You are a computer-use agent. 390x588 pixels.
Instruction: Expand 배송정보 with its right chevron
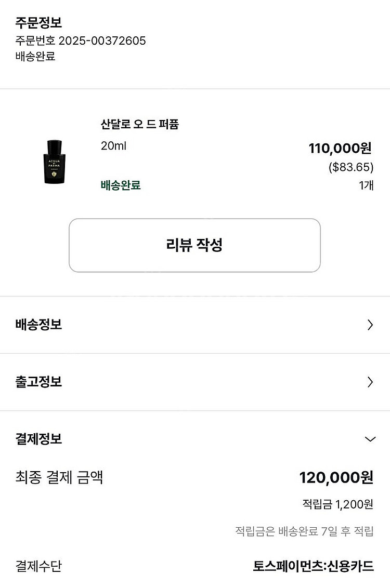pyautogui.click(x=370, y=325)
